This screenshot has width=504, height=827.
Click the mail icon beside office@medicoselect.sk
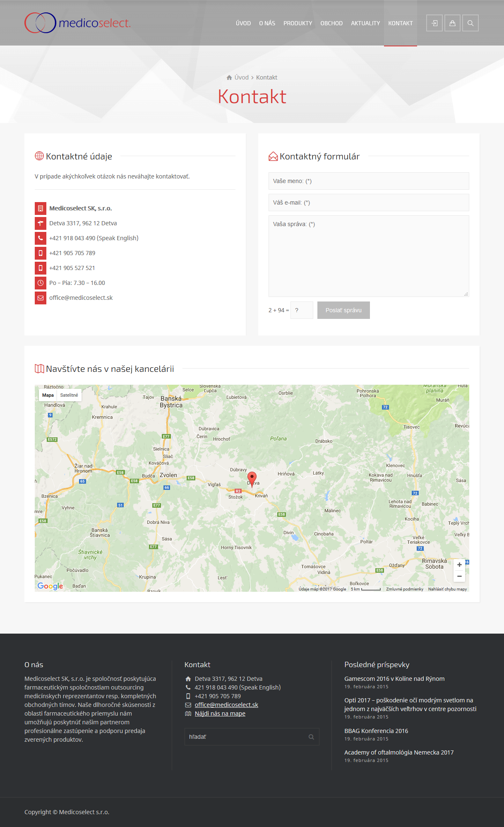[x=41, y=298]
